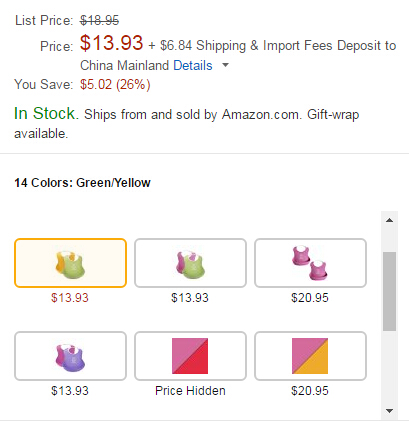
Task: Click the $20.95 price below pink/orange swatch
Action: (x=310, y=390)
